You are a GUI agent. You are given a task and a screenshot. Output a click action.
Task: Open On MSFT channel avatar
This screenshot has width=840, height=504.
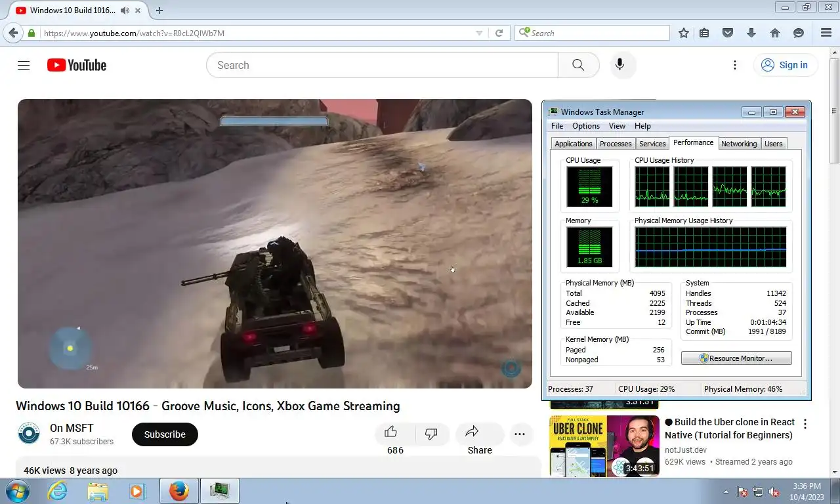(x=29, y=434)
